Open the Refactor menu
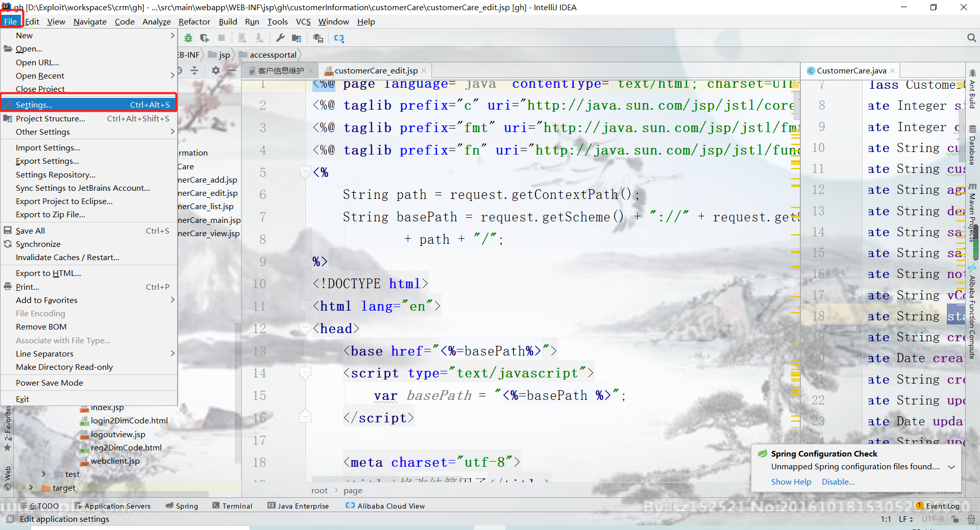980x530 pixels. click(194, 21)
